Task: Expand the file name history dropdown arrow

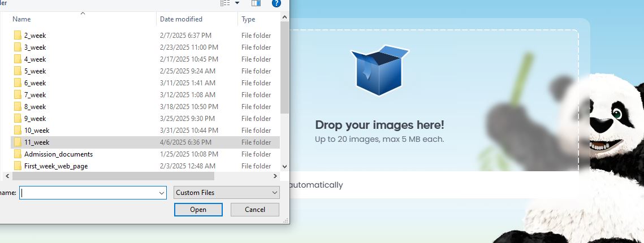Action: tap(161, 193)
